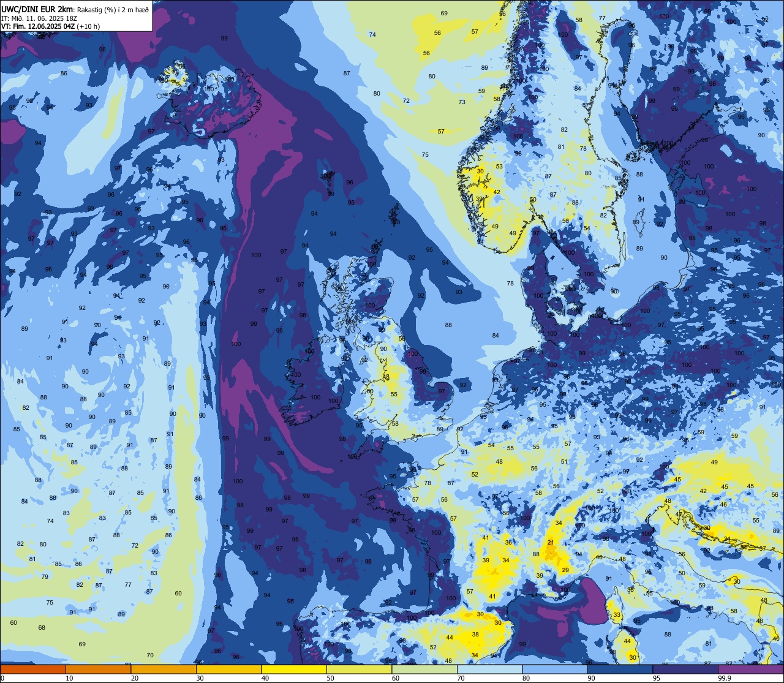This screenshot has height=683, width=784.
Task: Select the initialization time line "IT: Mið. 11. 06. 2025 18Z"
Action: click(39, 18)
